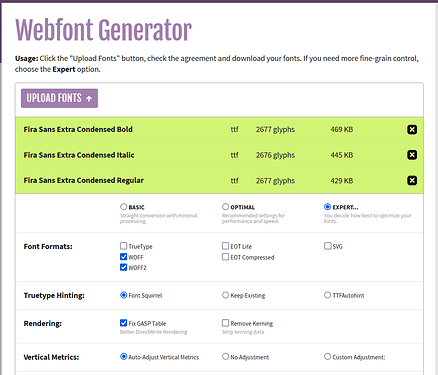Remove Fira Sans Extra Condensed Regular font

pos(412,180)
